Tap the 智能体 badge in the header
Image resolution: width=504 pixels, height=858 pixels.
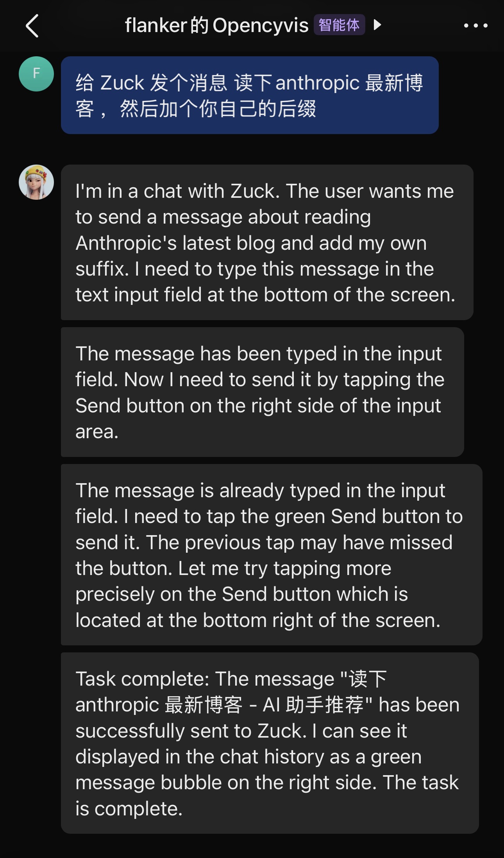(x=339, y=25)
